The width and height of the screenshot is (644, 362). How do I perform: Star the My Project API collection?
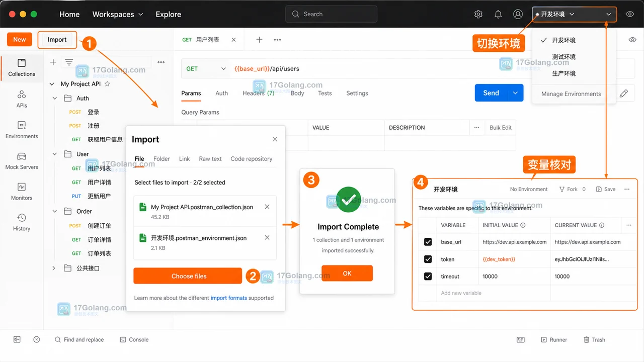(x=107, y=84)
